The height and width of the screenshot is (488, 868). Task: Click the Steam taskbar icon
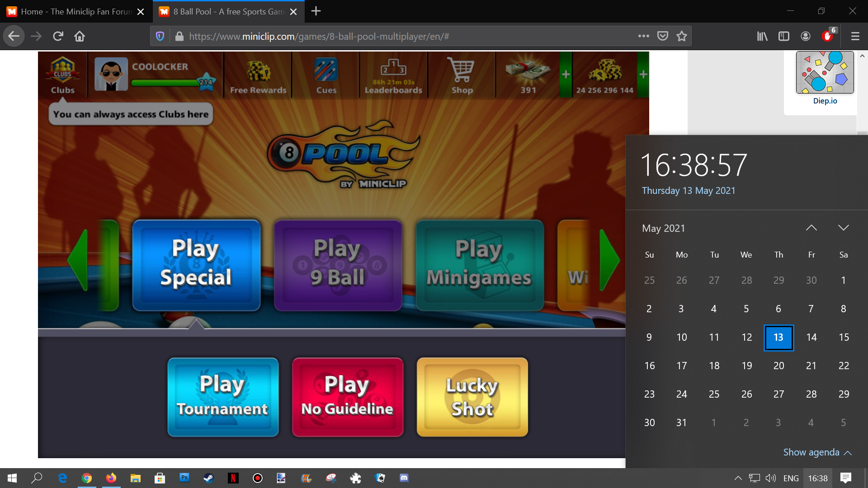point(208,478)
